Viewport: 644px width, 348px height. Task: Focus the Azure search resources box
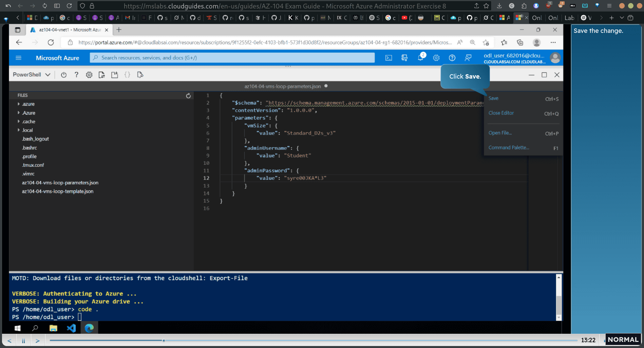[232, 58]
